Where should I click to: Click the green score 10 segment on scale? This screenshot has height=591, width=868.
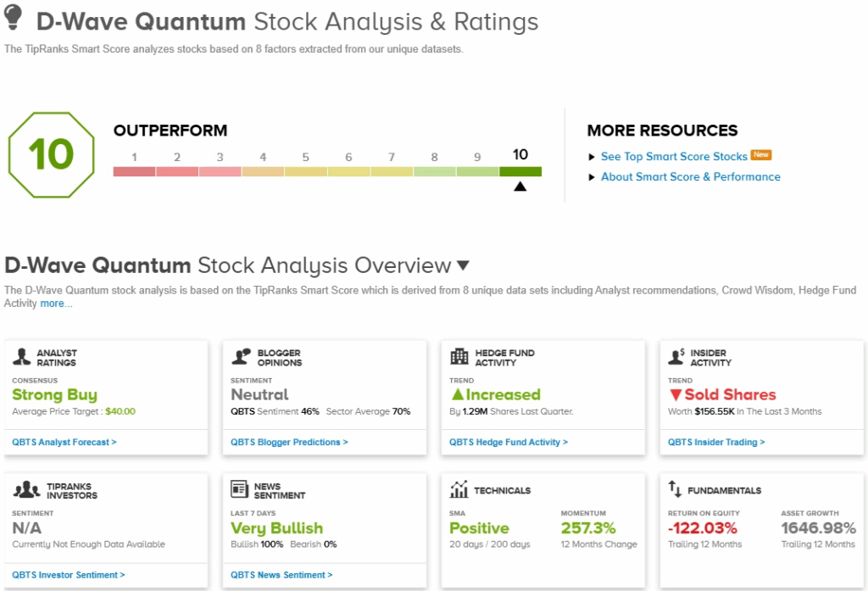pyautogui.click(x=520, y=171)
